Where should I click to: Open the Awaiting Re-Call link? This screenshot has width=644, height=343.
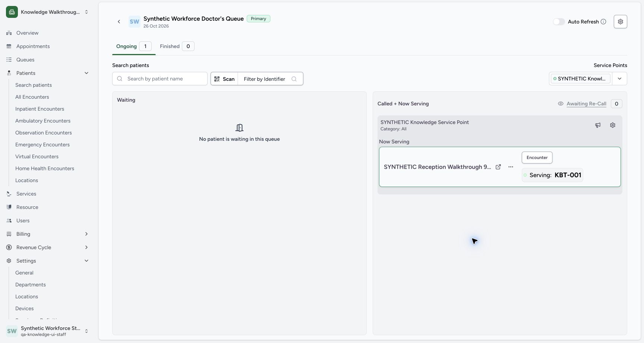[586, 104]
